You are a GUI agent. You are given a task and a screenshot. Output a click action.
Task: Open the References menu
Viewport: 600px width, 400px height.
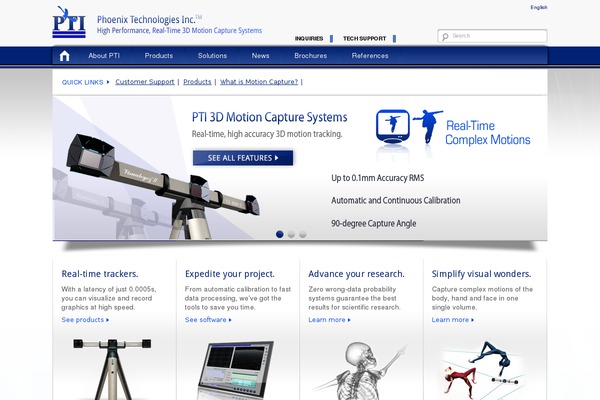tap(370, 56)
